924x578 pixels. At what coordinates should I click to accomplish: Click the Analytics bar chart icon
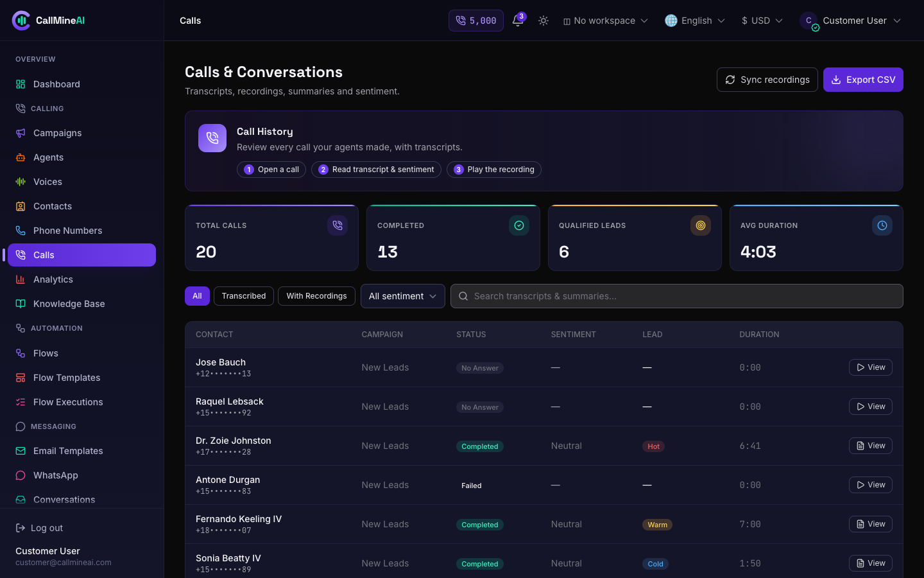pos(21,279)
